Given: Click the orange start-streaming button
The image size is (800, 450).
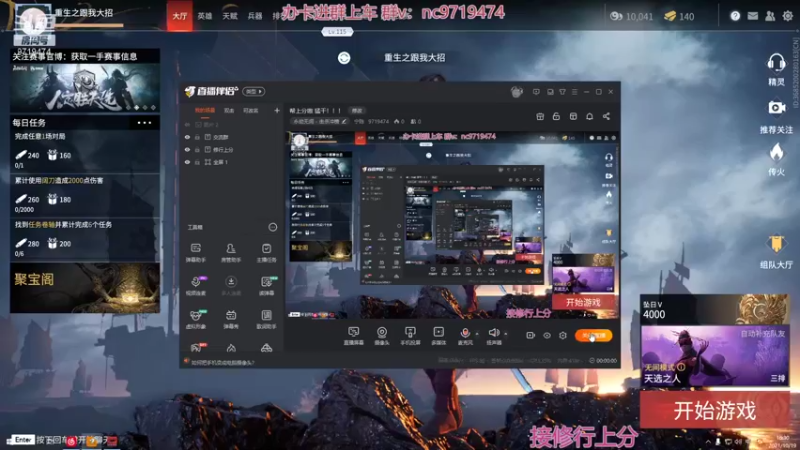Looking at the screenshot, I should pos(593,335).
